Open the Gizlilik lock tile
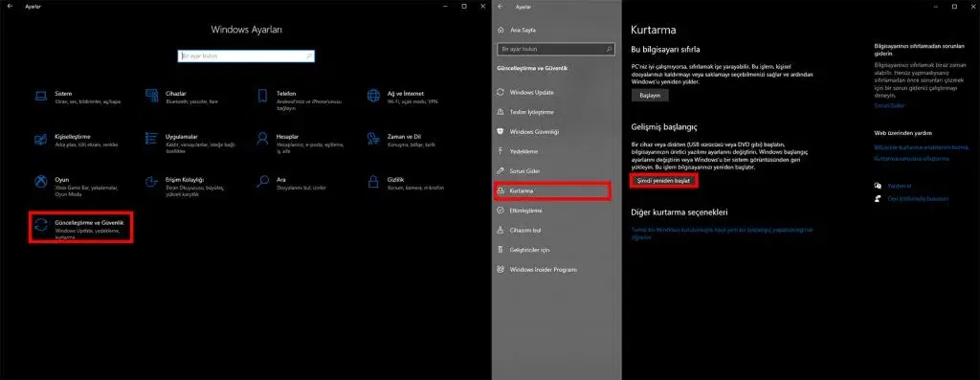This screenshot has height=380, width=980. tap(406, 182)
